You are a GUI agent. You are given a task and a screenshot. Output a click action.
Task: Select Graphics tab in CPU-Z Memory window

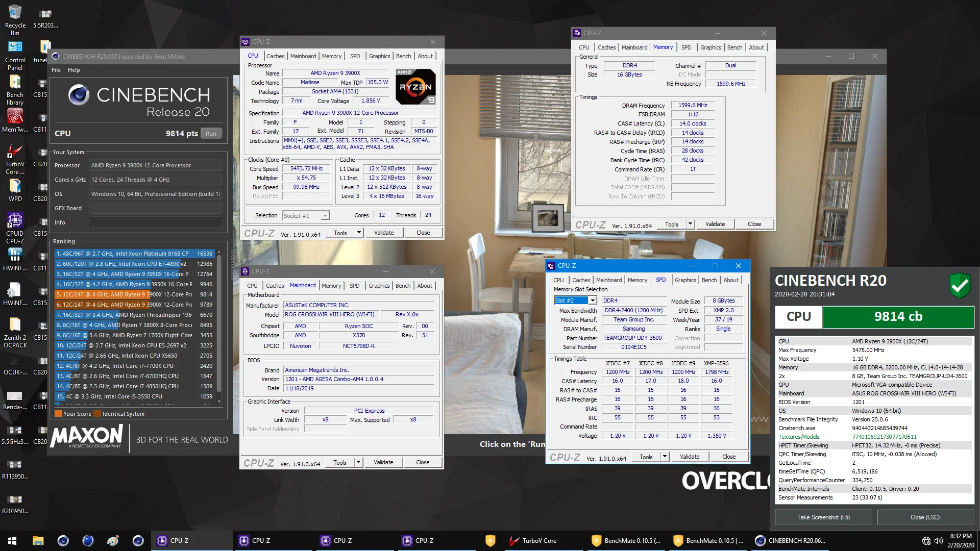coord(710,47)
